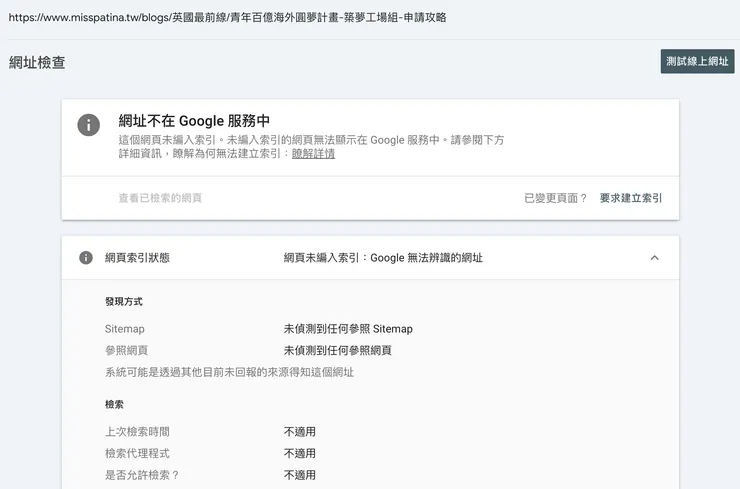Click the 不適用 value for 檢索代理程式
This screenshot has width=740, height=489.
pyautogui.click(x=300, y=454)
